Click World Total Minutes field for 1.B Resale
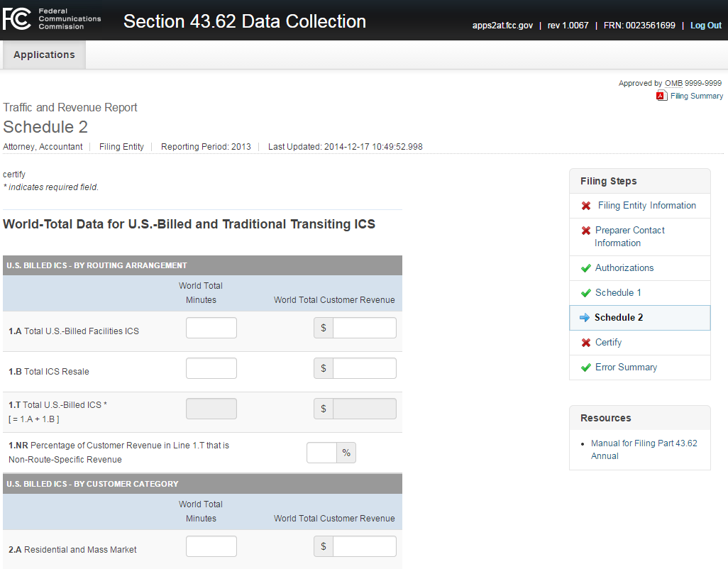728x569 pixels. (x=211, y=368)
